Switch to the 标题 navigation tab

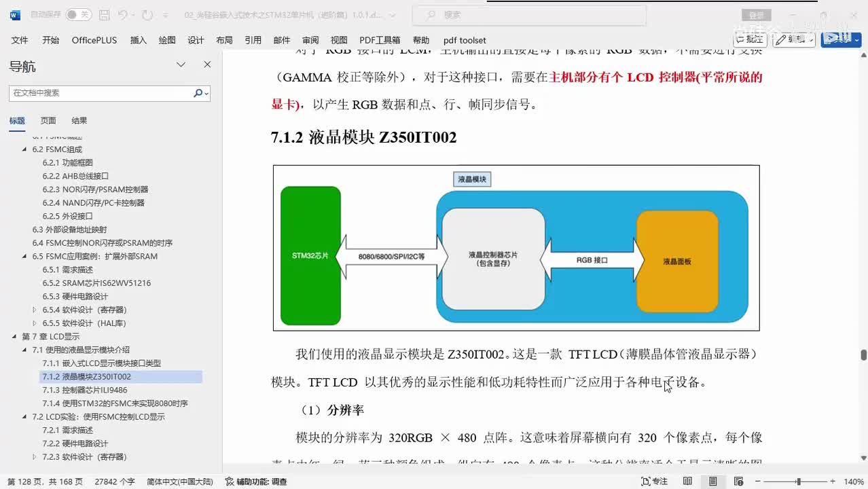point(17,121)
